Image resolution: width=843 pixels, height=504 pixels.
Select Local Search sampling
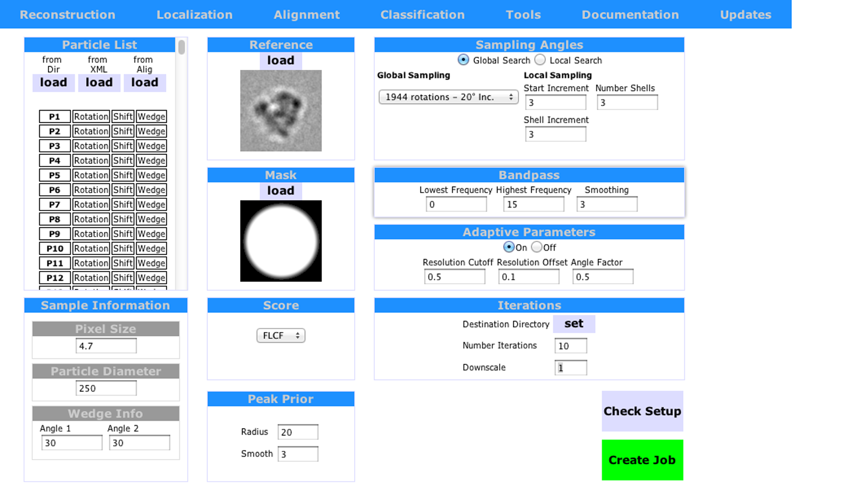coord(540,60)
